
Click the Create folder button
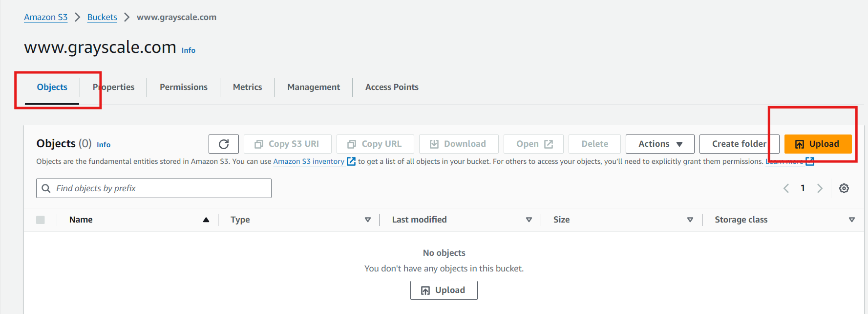tap(739, 144)
